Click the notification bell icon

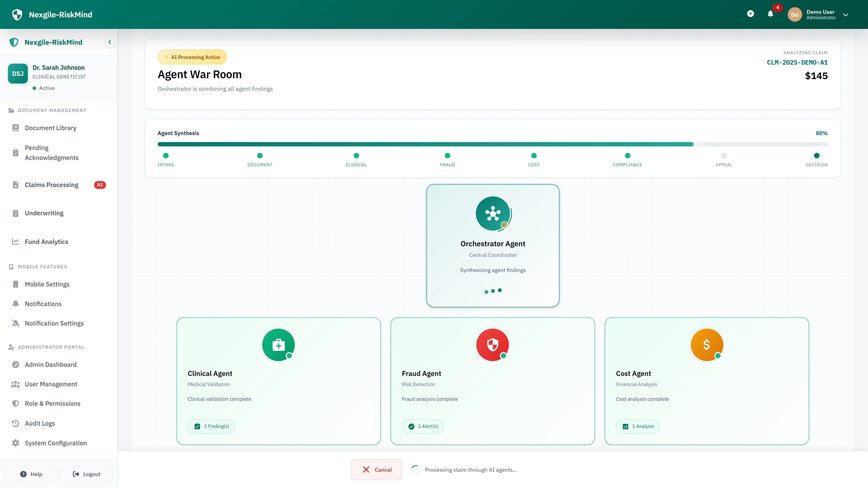click(770, 14)
